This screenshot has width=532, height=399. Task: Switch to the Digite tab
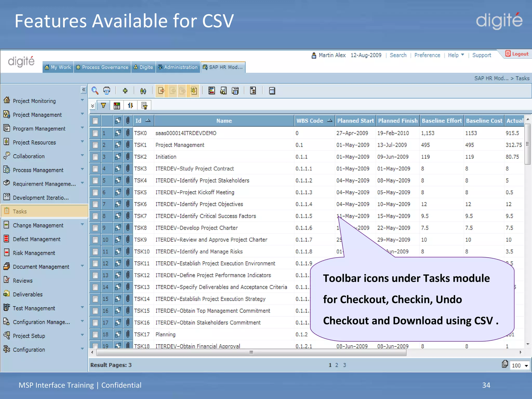pos(143,67)
